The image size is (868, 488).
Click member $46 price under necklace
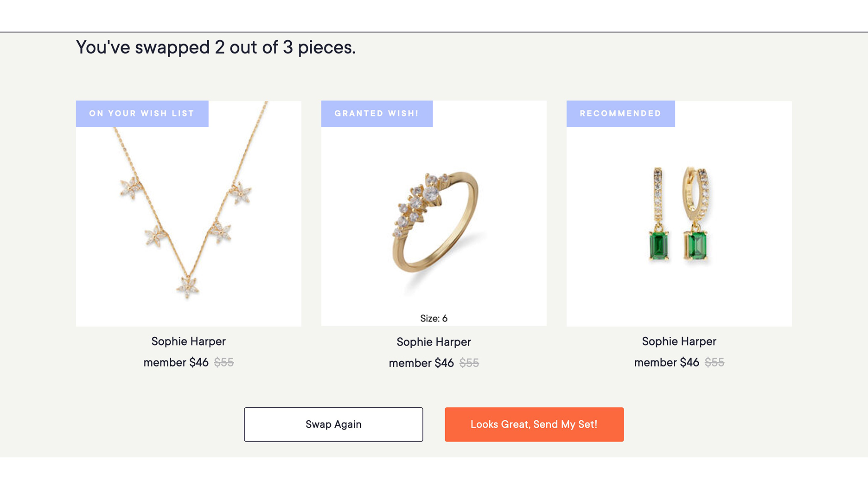pyautogui.click(x=176, y=362)
